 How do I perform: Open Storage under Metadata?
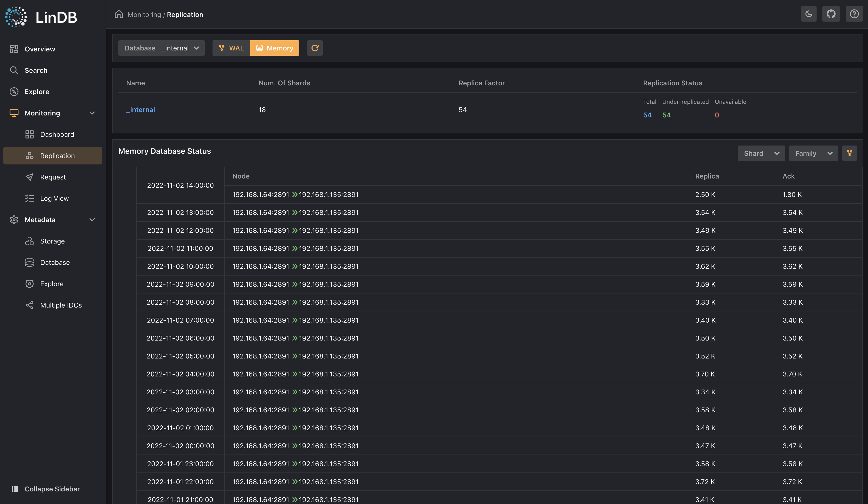[x=52, y=241]
